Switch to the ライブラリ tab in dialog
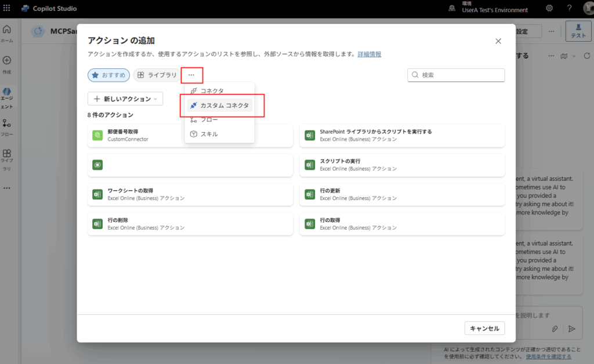Screen dimensions: 594x364 [x=157, y=75]
